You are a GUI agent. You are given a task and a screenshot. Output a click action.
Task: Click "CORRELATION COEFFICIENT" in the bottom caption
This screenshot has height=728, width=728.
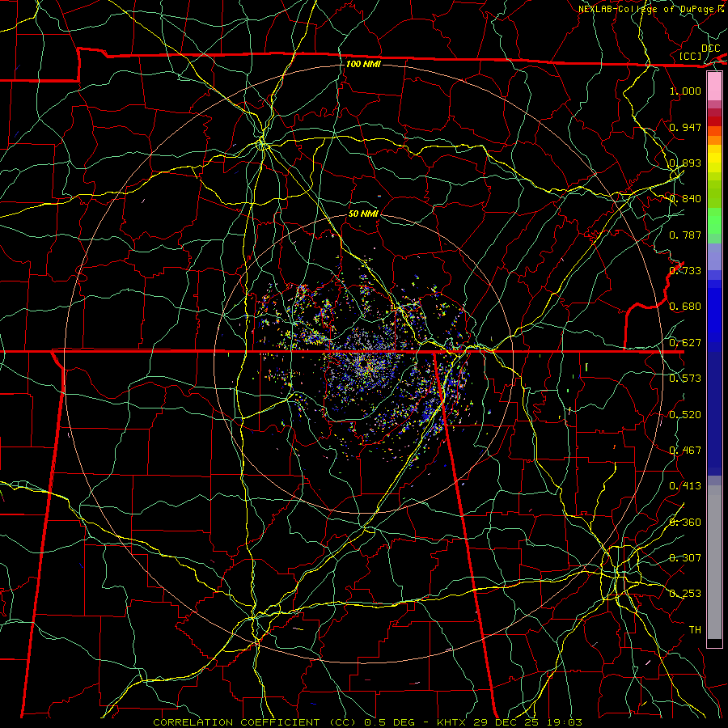tap(236, 722)
